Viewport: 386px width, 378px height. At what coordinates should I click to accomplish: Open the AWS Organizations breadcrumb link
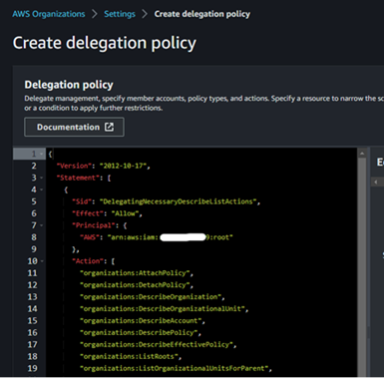[x=49, y=14]
